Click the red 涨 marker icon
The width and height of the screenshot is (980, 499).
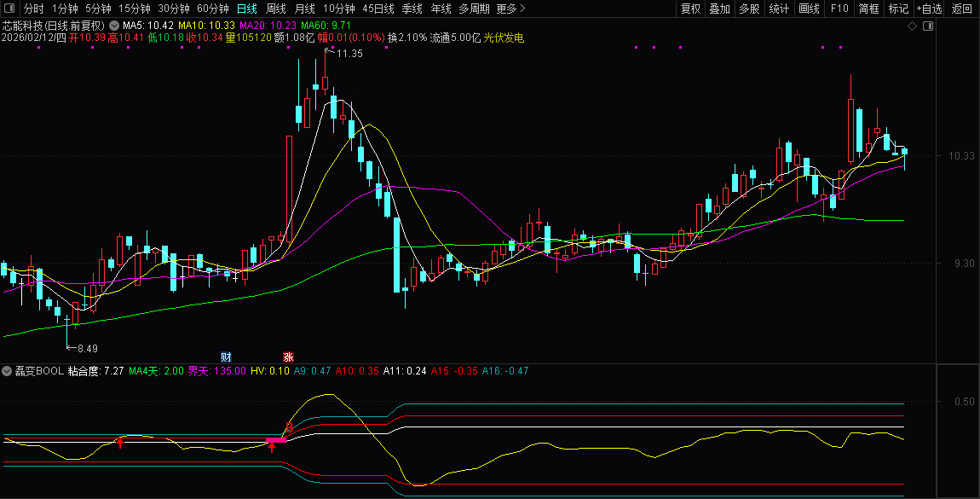click(288, 357)
